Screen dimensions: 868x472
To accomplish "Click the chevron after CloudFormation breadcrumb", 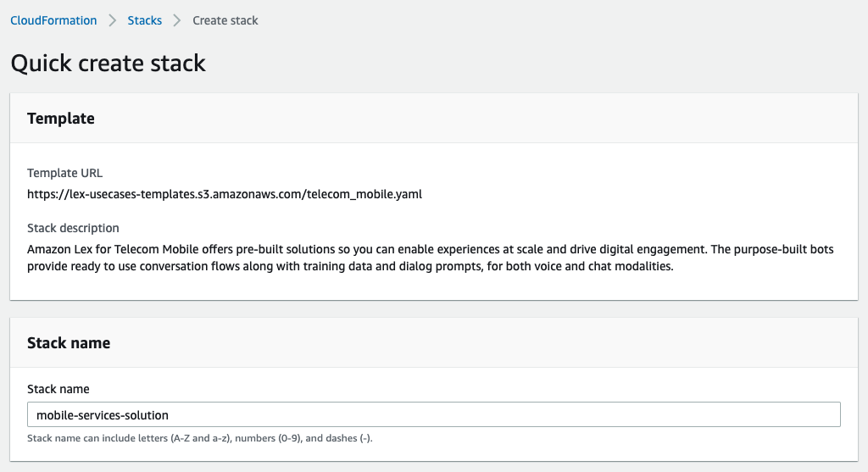I will tap(113, 20).
